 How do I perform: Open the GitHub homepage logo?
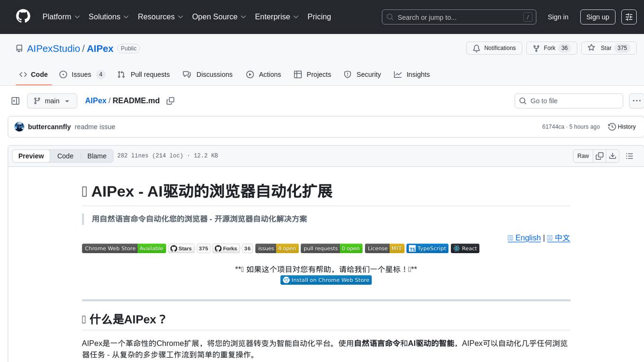23,17
